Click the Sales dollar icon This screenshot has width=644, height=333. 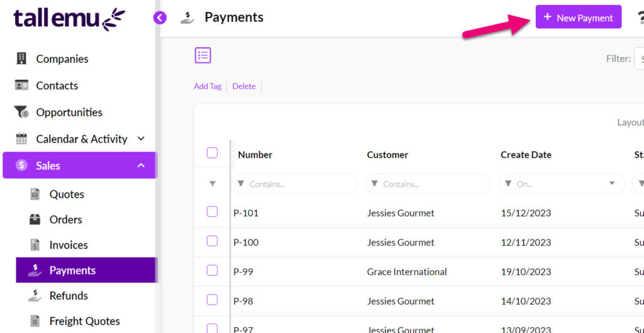tap(21, 165)
